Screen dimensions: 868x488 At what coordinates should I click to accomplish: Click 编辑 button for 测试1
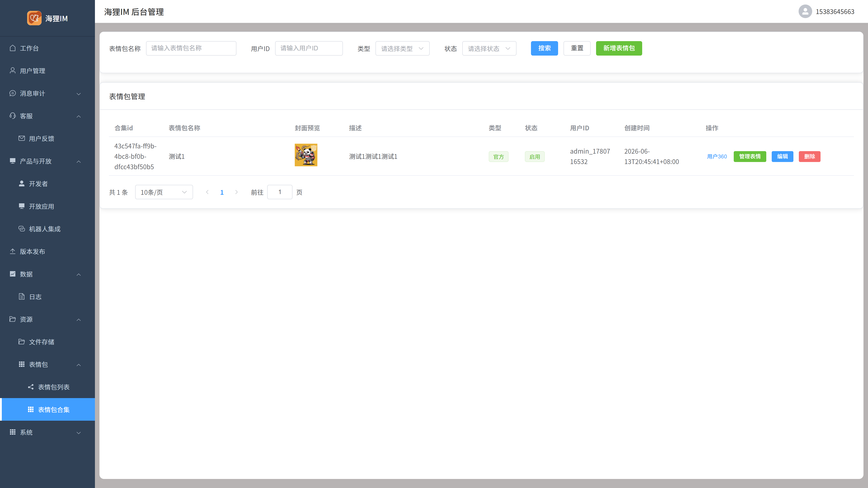(x=782, y=156)
